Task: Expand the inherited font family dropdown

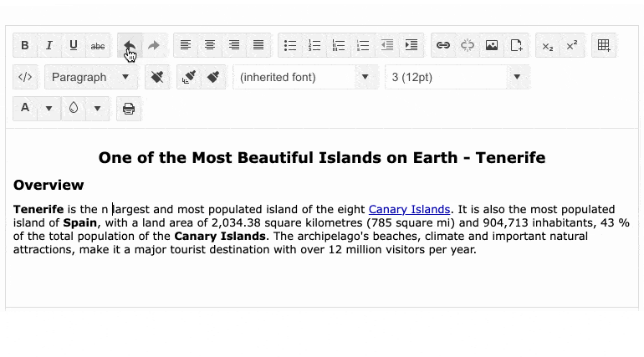Action: click(305, 77)
